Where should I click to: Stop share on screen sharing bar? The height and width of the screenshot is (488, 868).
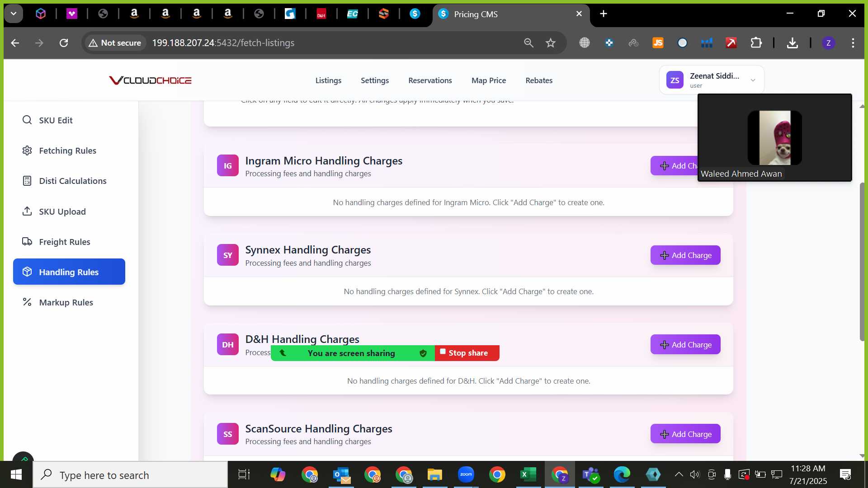tap(467, 353)
